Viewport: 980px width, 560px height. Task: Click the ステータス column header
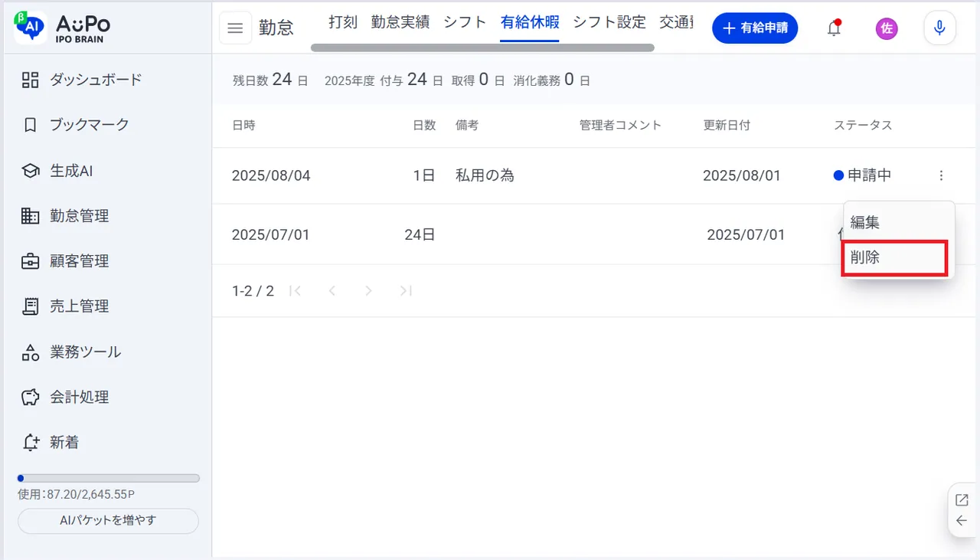pos(863,125)
